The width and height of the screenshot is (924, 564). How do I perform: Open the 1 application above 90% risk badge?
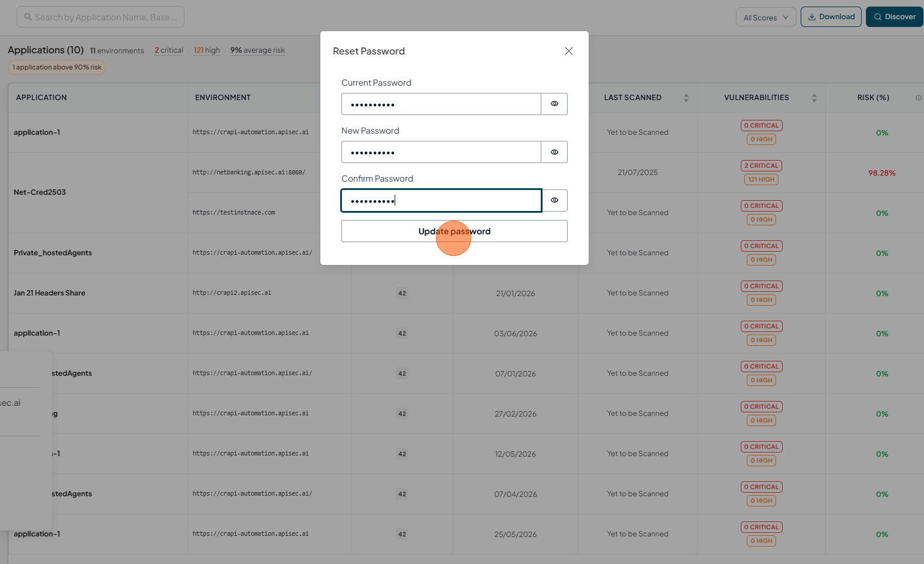pyautogui.click(x=57, y=67)
